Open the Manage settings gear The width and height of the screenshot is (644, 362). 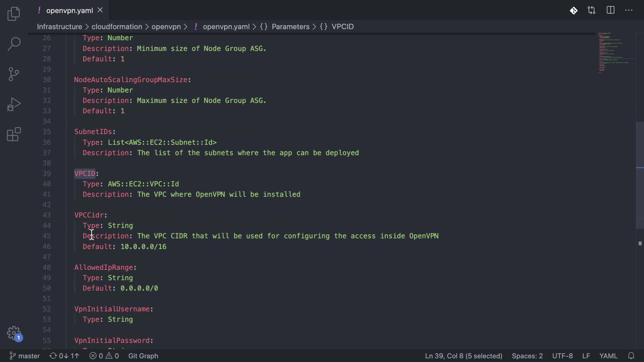point(14,333)
